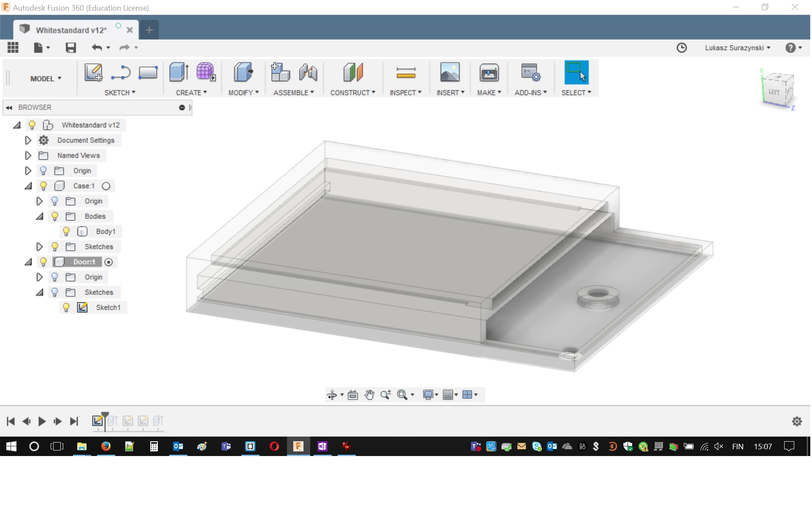Image resolution: width=812 pixels, height=505 pixels.
Task: Toggle visibility bulb of Case:1
Action: pos(43,186)
